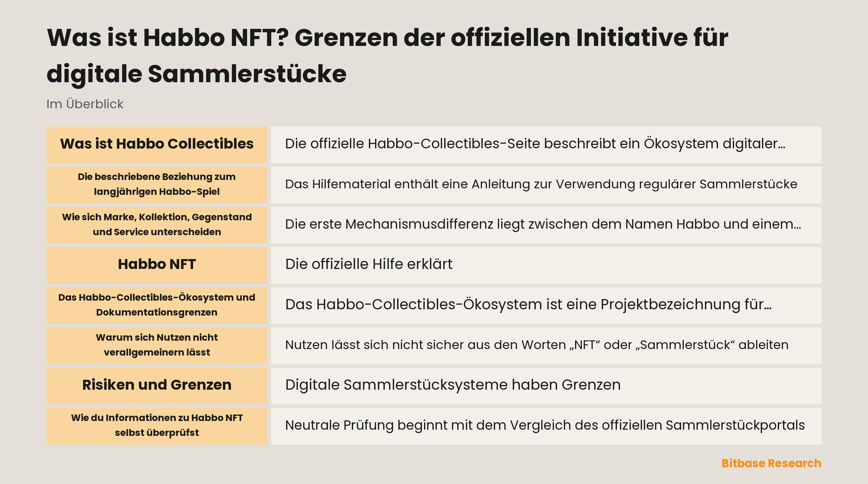Select text 'Die offizielle Habbo-Collectibles-Seite beschreibt ein Ökosystem digitaler…'
Screen dimensions: 868x484
point(535,144)
